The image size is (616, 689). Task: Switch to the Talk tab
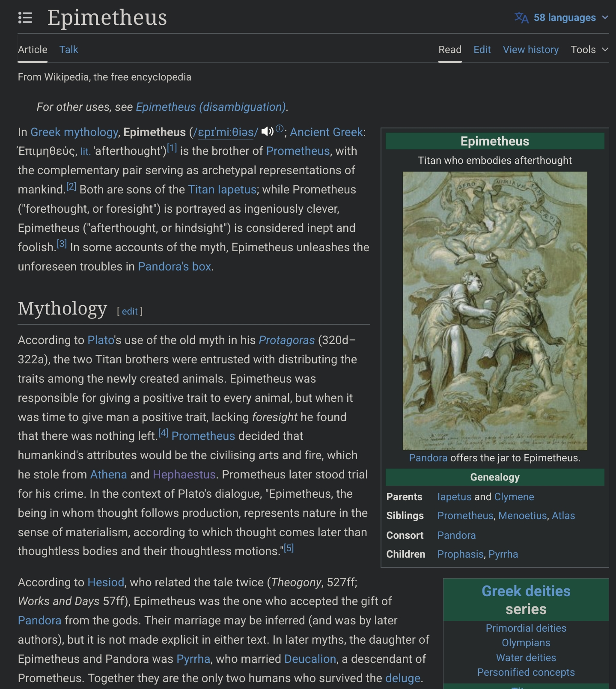click(x=68, y=50)
